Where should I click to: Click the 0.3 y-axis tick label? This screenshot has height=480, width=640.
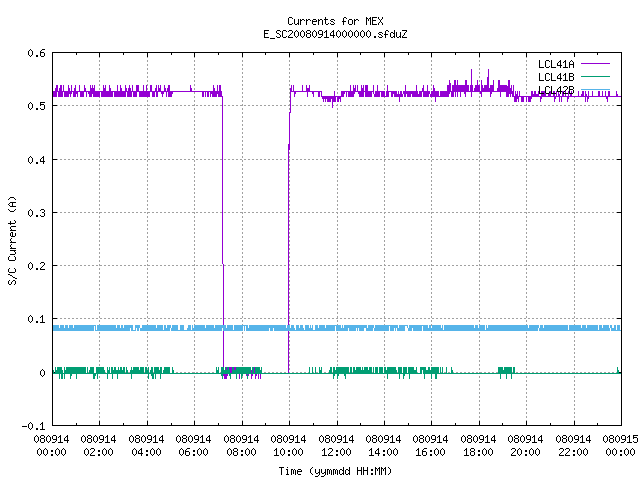(36, 213)
